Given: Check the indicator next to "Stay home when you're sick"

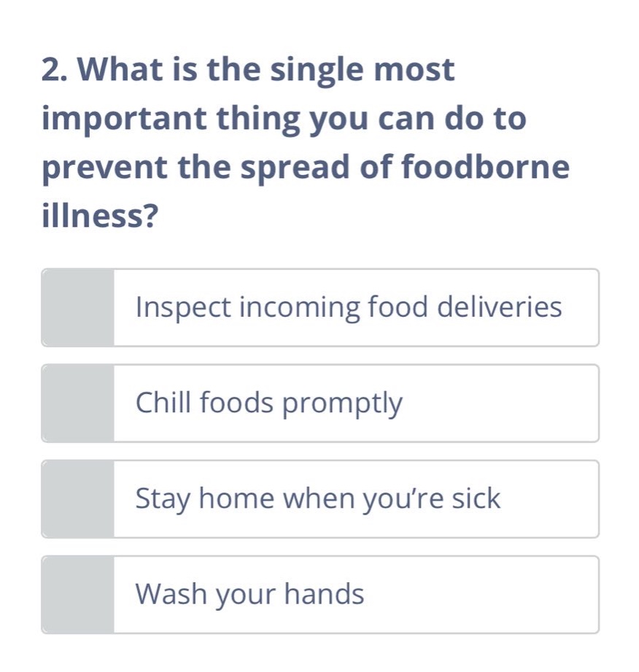Looking at the screenshot, I should click(78, 498).
